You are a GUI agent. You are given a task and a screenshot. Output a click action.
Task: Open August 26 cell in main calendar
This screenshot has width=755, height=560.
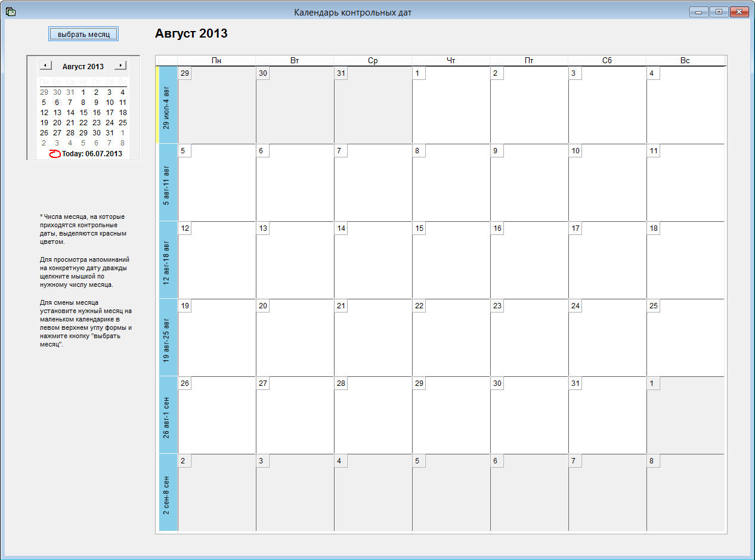tap(216, 415)
